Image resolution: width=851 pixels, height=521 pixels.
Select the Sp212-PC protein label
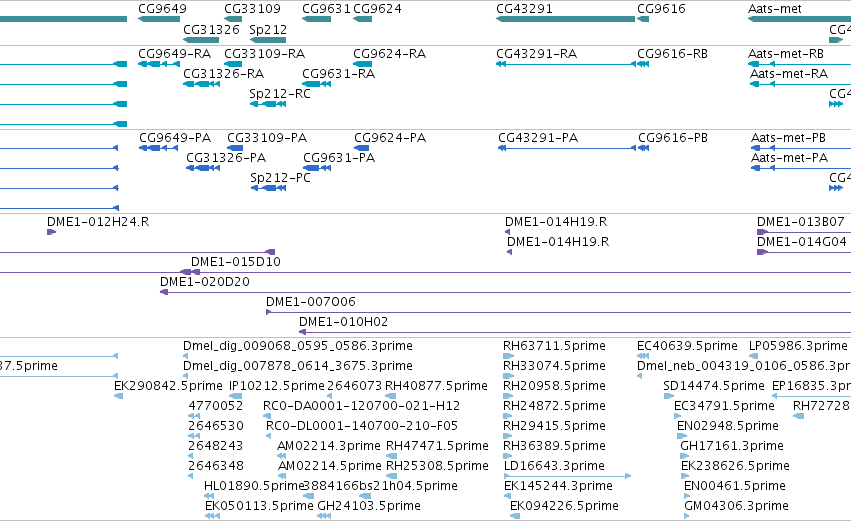[280, 178]
